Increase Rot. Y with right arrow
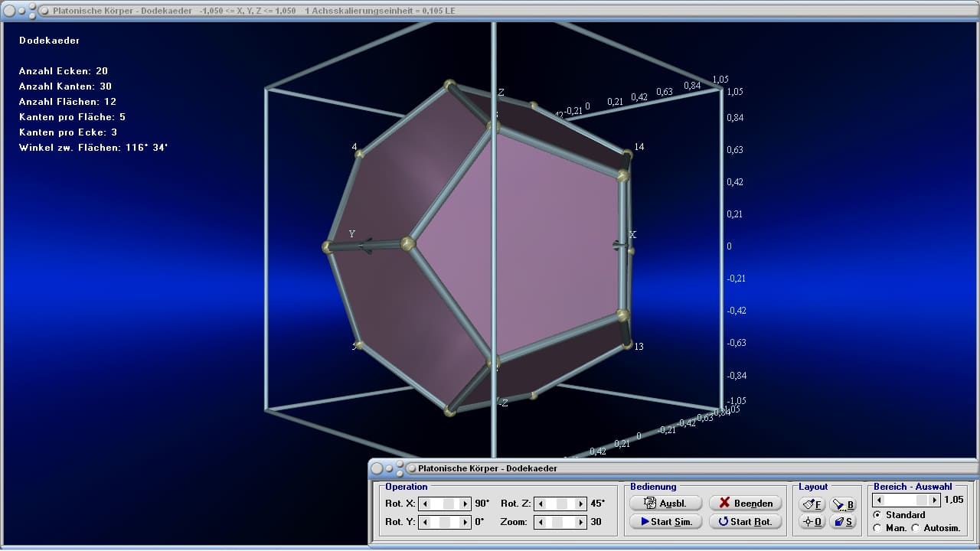The width and height of the screenshot is (980, 551). 465,522
